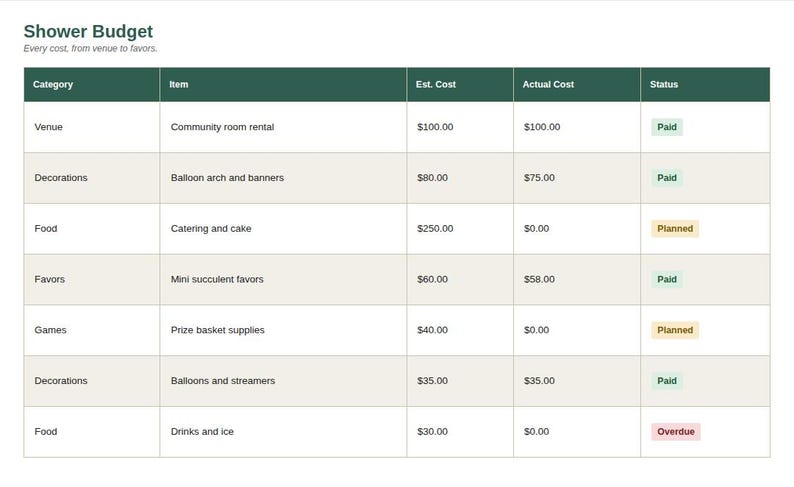This screenshot has height=487, width=794.
Task: Click the $35.00 estimated cost for Balloons and streamers
Action: click(432, 381)
